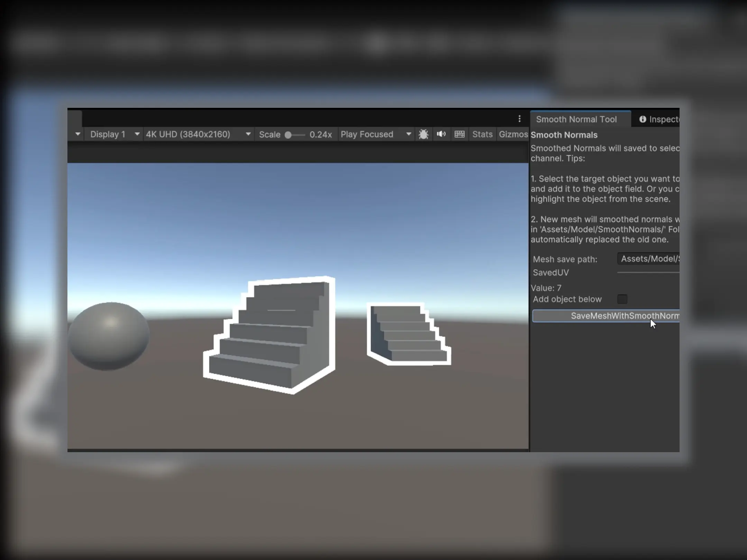Image resolution: width=747 pixels, height=560 pixels.
Task: Click the gray sphere in the Game view
Action: (109, 336)
